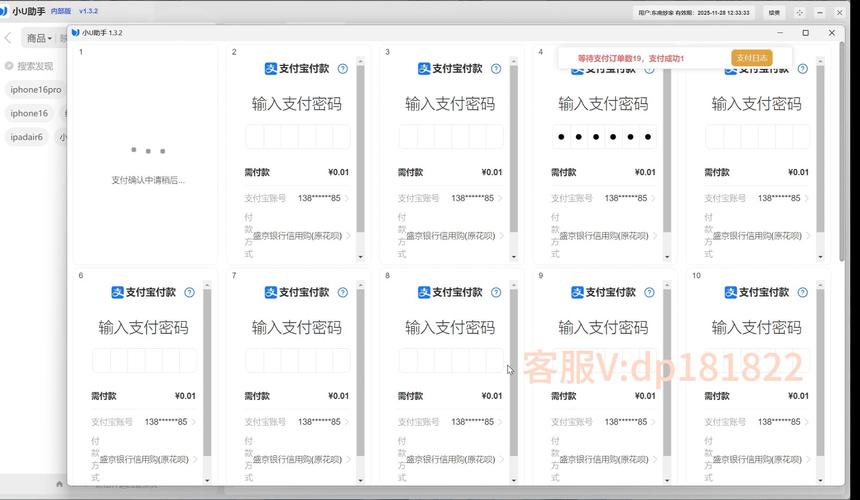Click the 等待支付订单数19 status message

click(631, 58)
